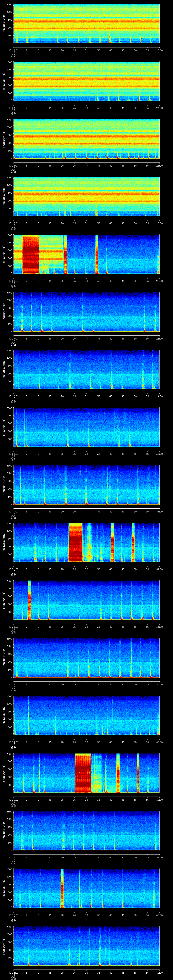Click the 13:32:00 start time label
The image size is (173, 980).
pos(13,627)
